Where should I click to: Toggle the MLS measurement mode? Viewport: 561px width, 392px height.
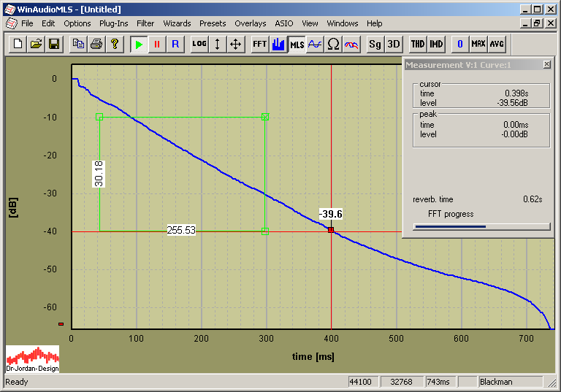coord(297,44)
